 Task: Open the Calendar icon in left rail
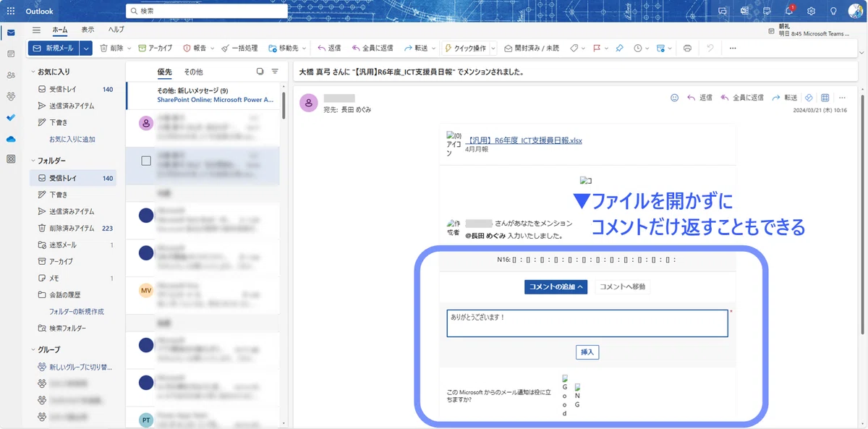point(10,54)
